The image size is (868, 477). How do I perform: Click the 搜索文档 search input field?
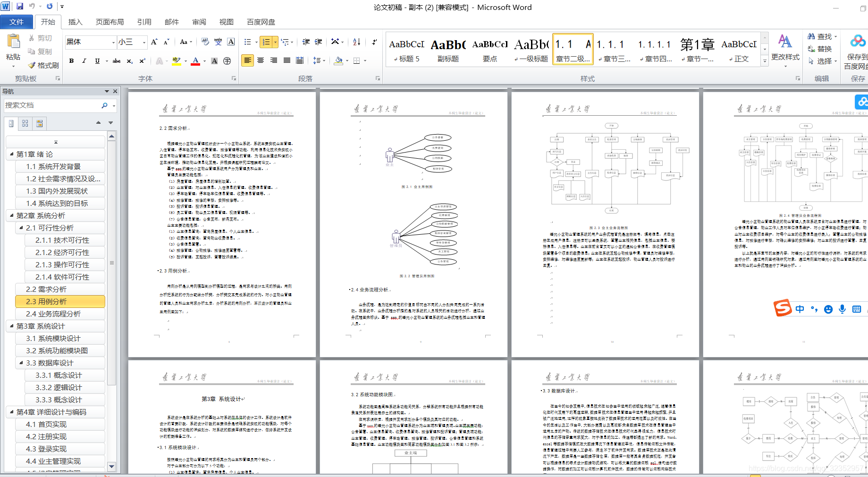click(x=51, y=105)
